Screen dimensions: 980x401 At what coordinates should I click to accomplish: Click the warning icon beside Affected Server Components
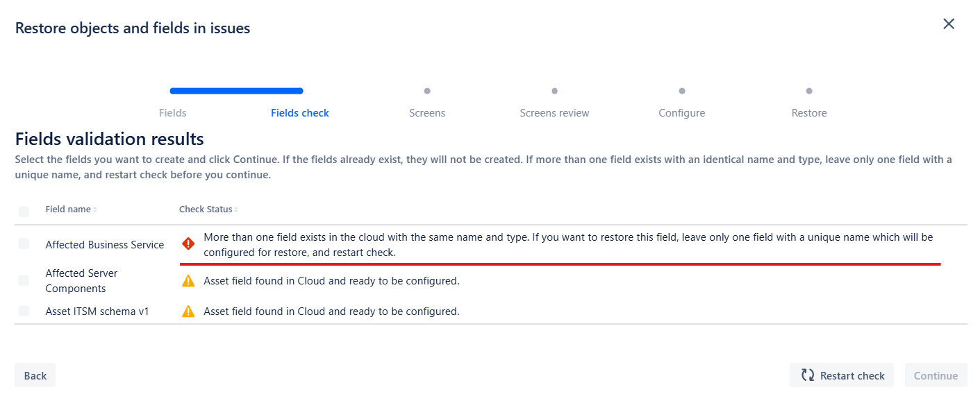188,281
